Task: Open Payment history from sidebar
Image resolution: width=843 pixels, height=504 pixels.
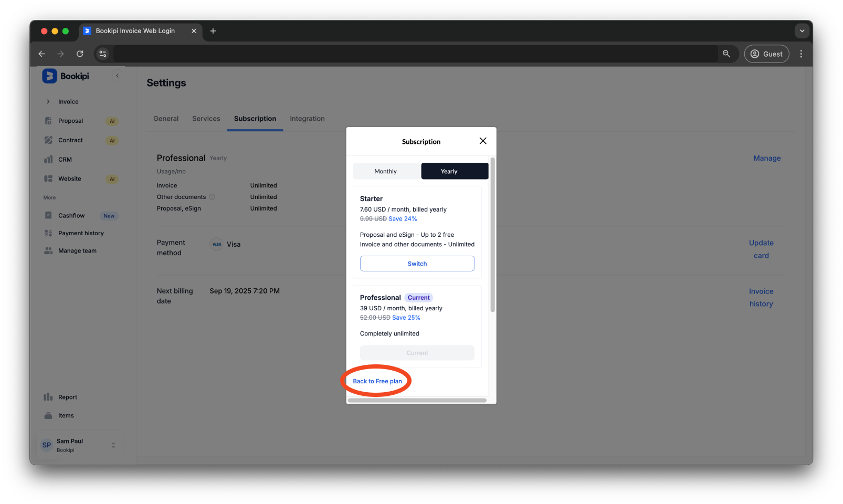Action: [48, 233]
